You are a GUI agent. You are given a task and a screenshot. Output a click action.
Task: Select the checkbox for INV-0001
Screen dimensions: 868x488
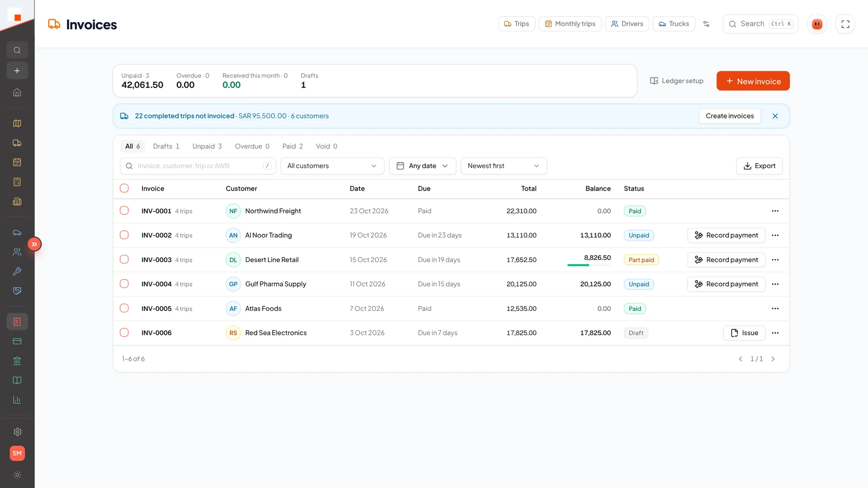coord(124,211)
